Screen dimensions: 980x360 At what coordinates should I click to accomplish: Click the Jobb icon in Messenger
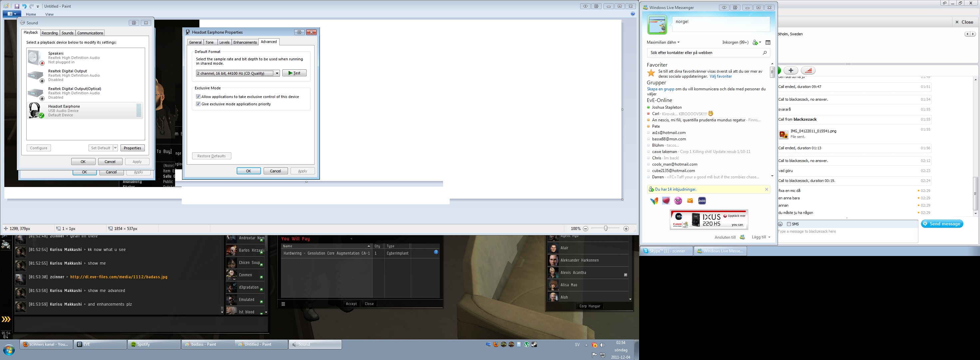(702, 201)
